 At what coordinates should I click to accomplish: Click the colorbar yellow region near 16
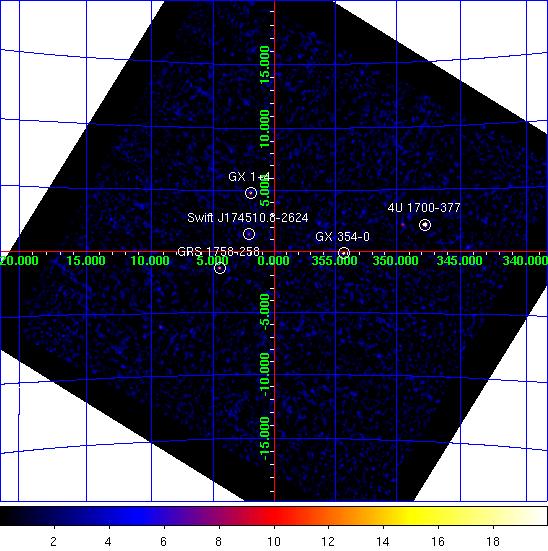click(x=438, y=516)
